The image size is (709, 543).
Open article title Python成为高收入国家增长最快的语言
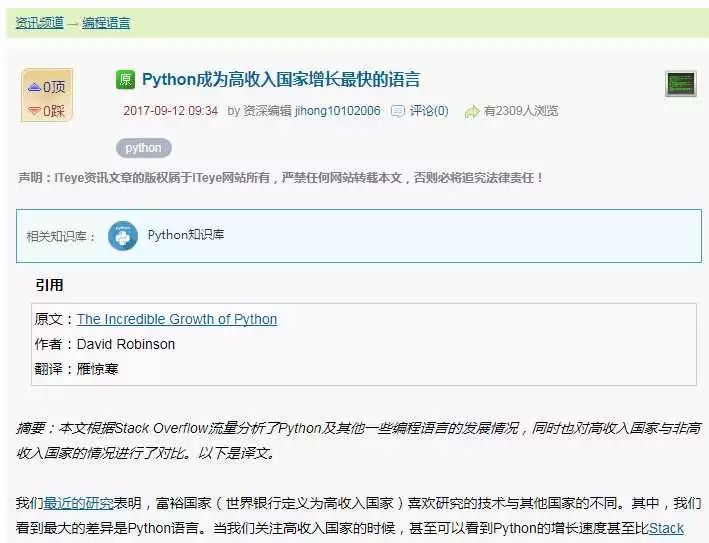281,80
